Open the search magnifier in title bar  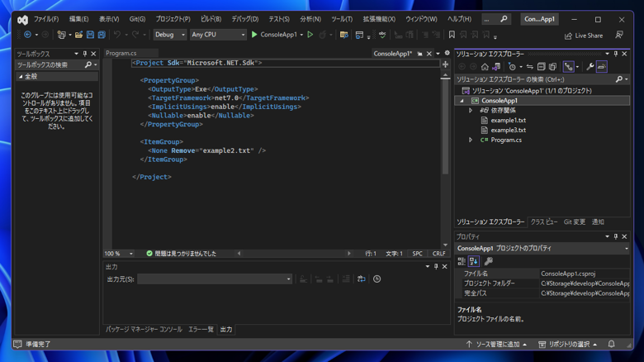(504, 19)
